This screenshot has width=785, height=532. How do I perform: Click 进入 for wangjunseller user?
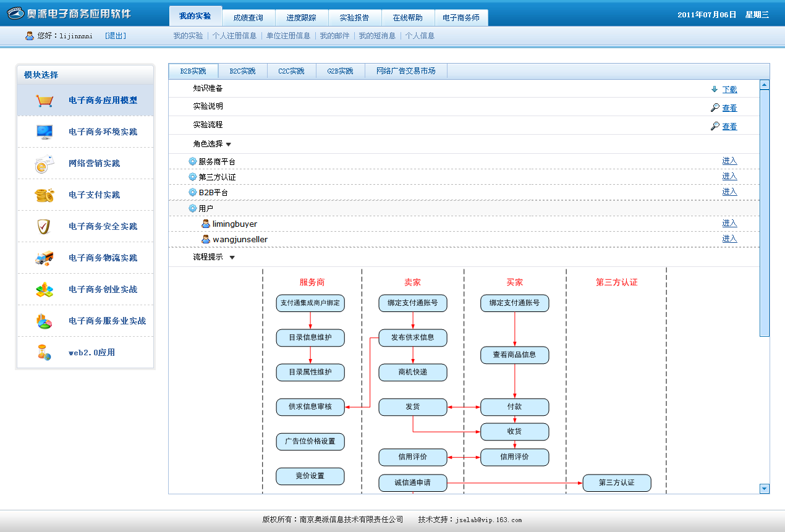729,239
